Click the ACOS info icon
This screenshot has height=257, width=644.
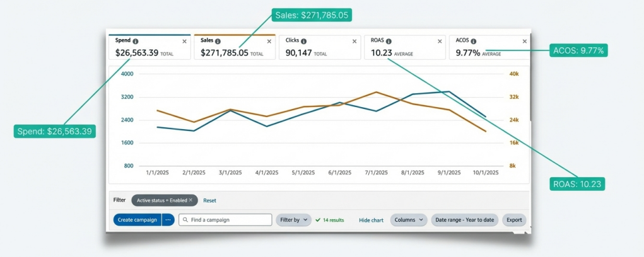point(474,41)
